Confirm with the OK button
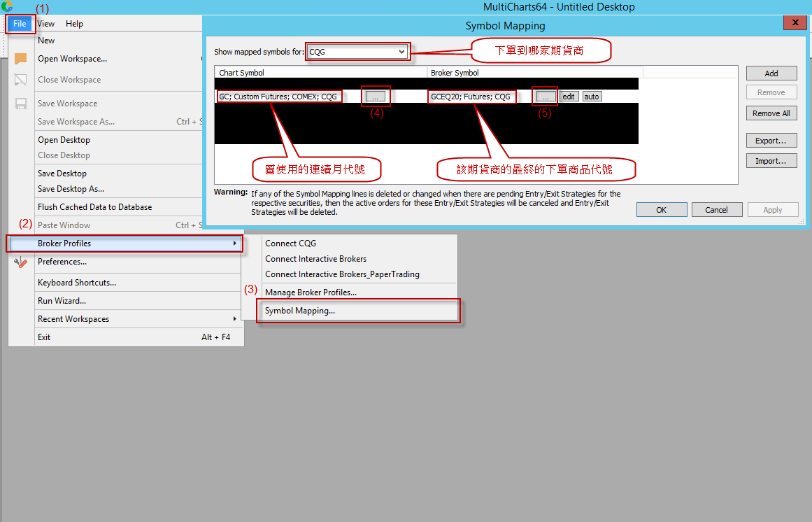Image resolution: width=812 pixels, height=522 pixels. point(662,210)
